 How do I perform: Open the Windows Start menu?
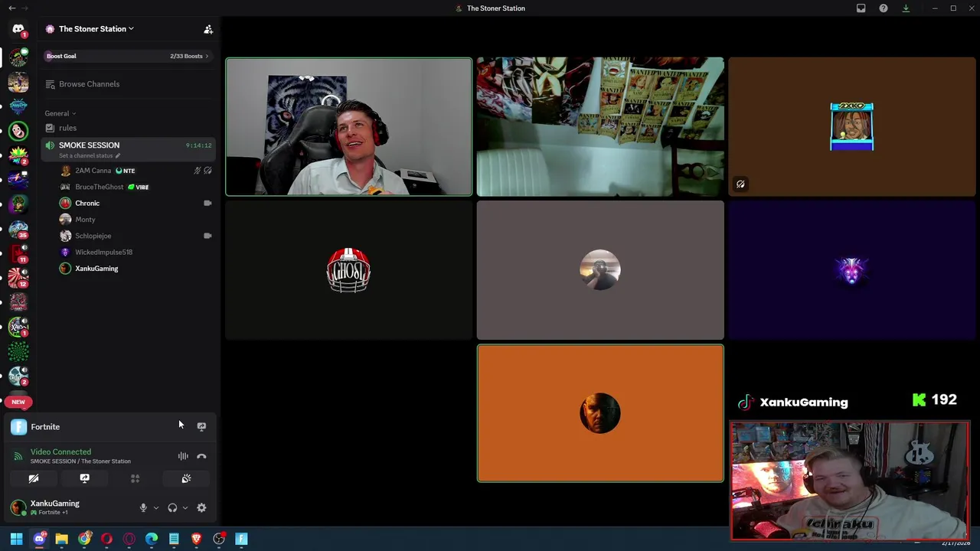point(16,539)
